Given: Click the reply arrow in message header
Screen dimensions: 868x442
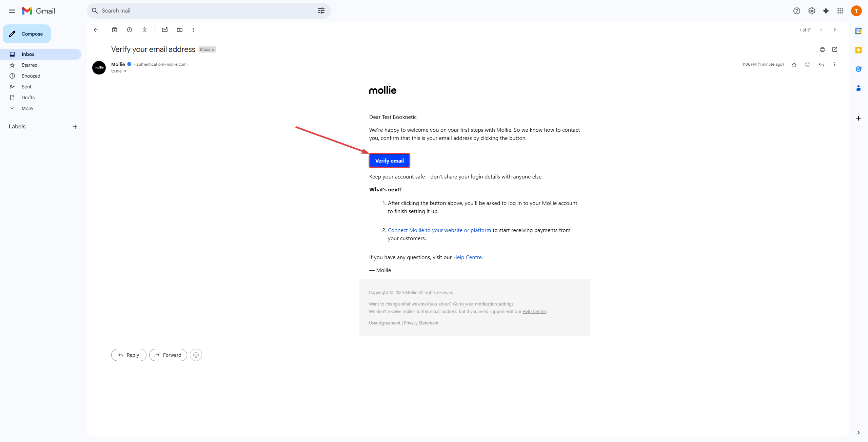Looking at the screenshot, I should [821, 64].
